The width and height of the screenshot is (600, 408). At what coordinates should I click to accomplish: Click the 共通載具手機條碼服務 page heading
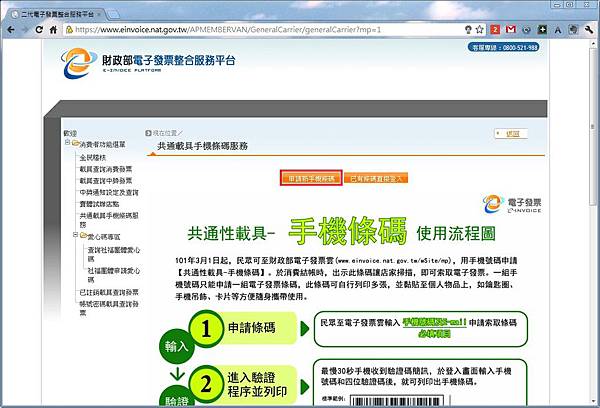202,146
